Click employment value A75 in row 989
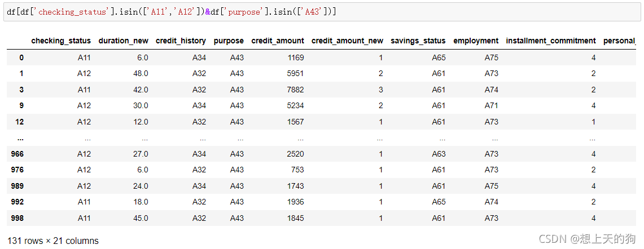644x249 pixels. coord(492,186)
